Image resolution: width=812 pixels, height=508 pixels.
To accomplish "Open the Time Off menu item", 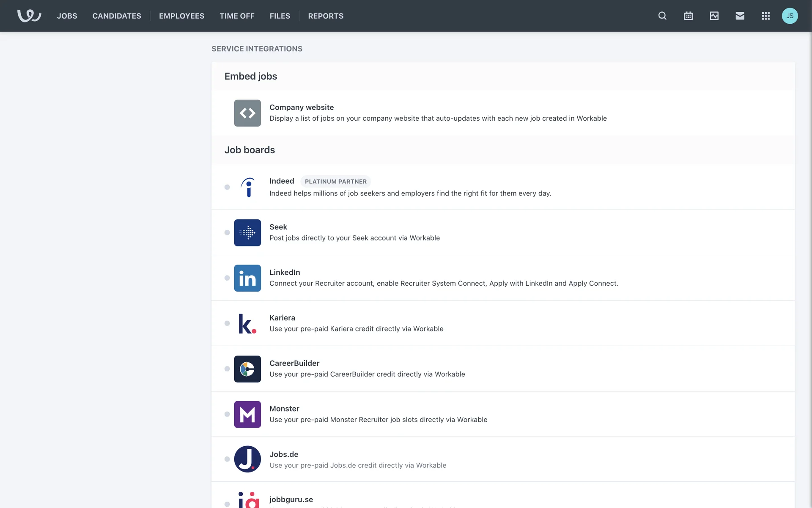I will click(x=237, y=16).
